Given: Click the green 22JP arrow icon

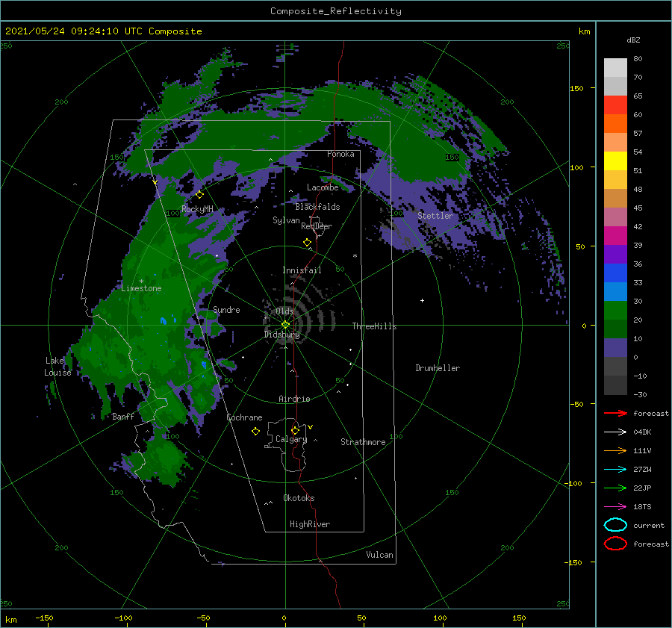Looking at the screenshot, I should pos(615,488).
